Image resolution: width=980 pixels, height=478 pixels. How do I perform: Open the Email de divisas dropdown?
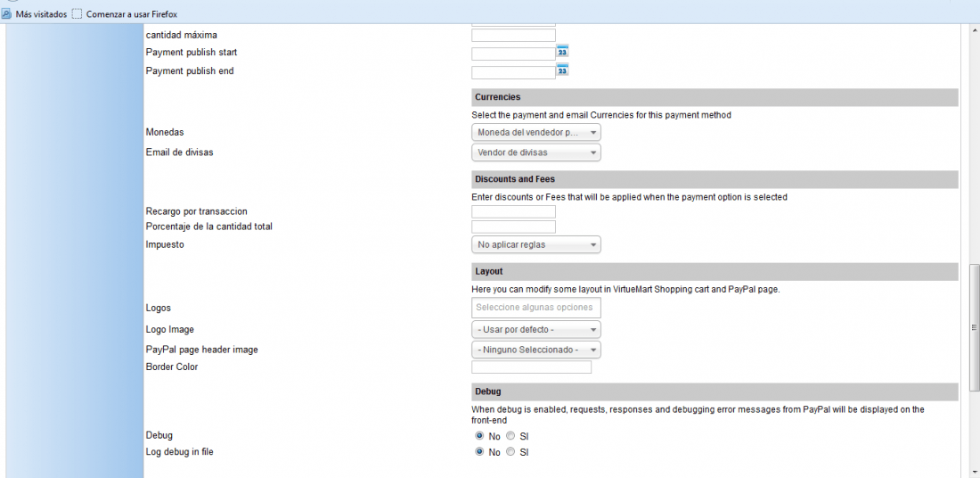click(536, 152)
